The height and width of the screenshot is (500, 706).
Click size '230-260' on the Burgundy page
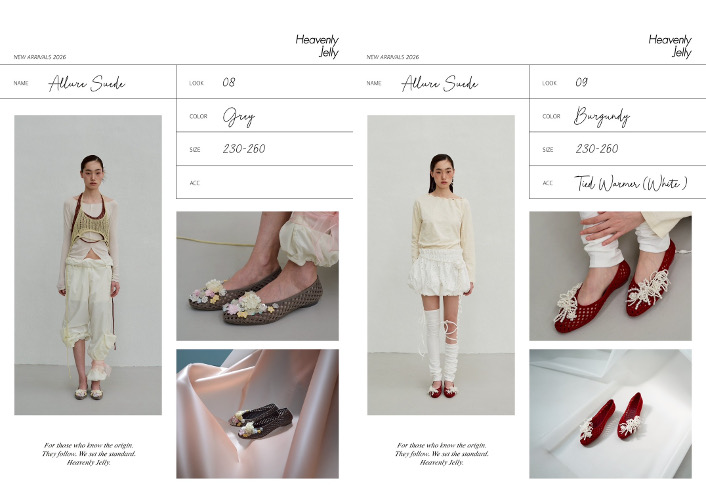(597, 149)
